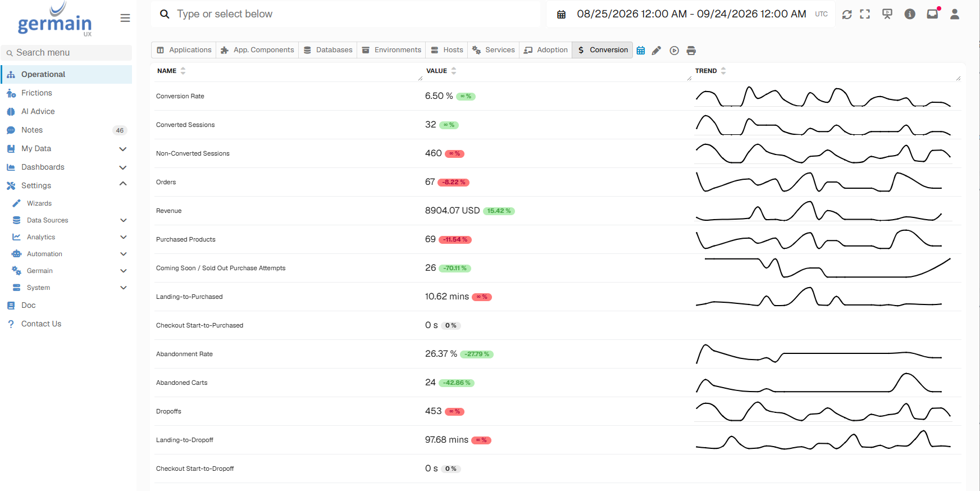The image size is (980, 491).
Task: Focus the Search menu field
Action: pos(67,53)
